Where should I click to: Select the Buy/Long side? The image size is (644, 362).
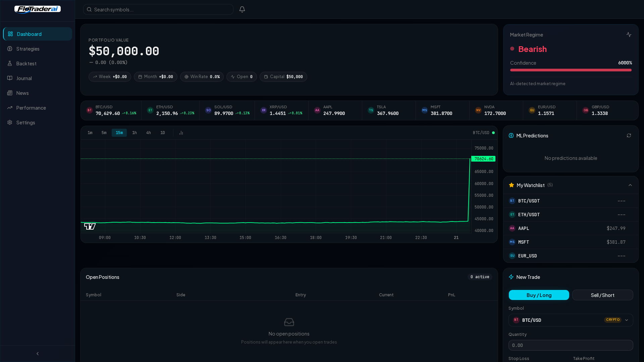pyautogui.click(x=539, y=295)
